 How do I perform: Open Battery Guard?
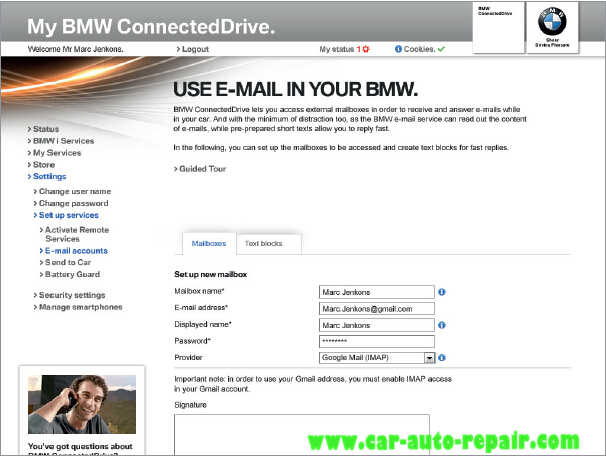(x=70, y=274)
